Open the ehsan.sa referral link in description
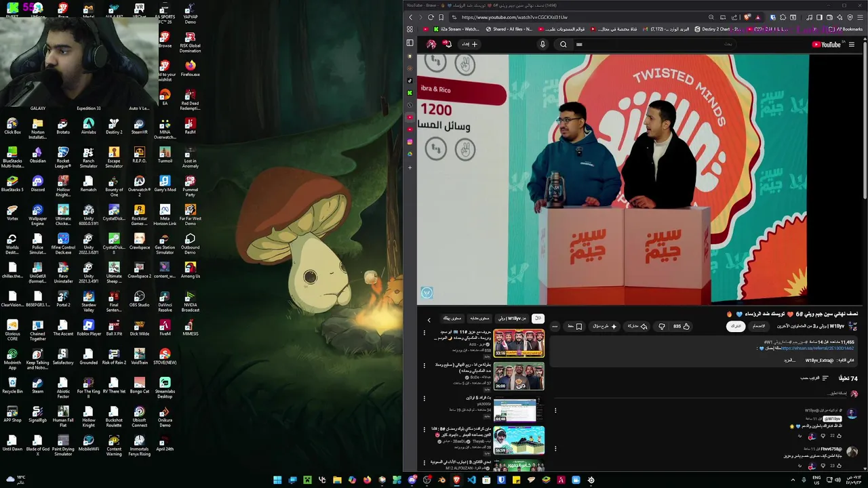 (817, 348)
